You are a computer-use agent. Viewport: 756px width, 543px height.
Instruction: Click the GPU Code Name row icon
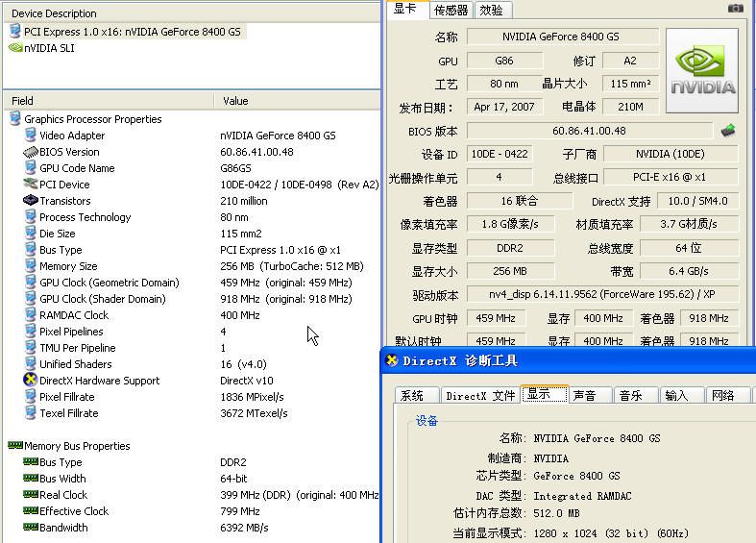(31, 168)
